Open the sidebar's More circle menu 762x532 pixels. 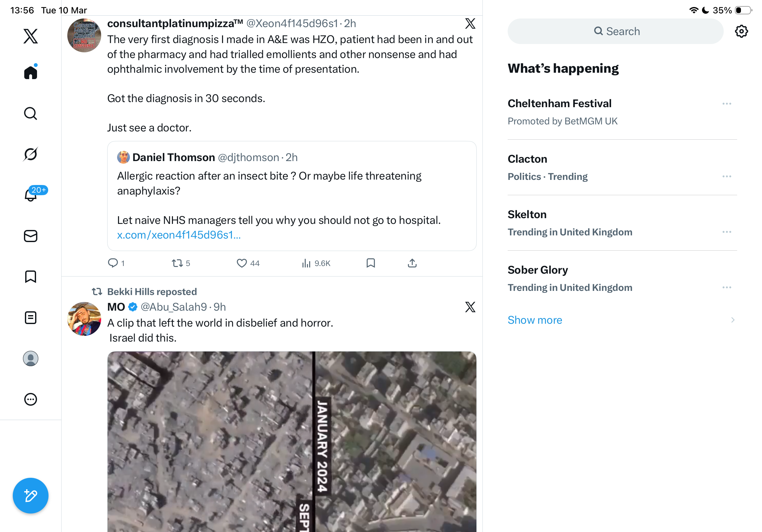click(x=31, y=399)
